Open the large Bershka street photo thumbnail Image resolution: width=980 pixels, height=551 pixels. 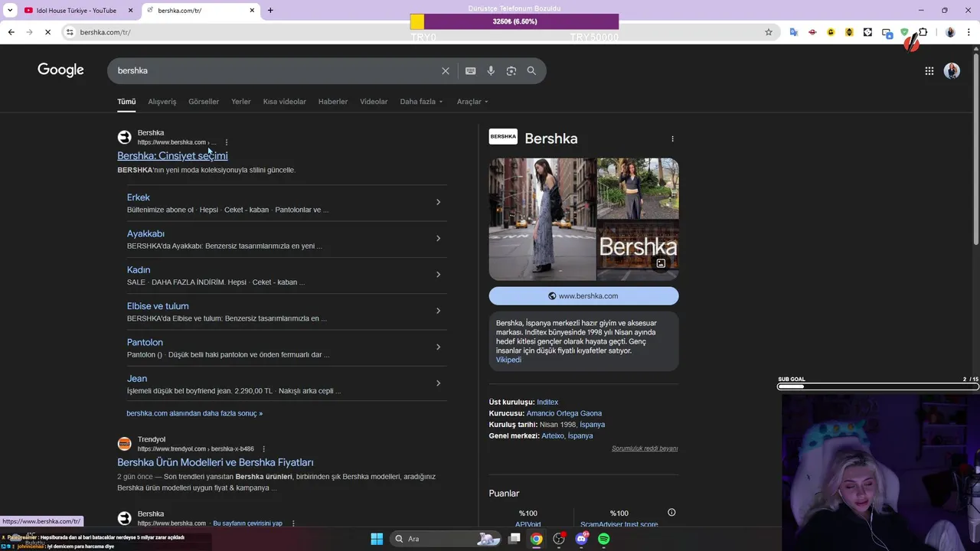(542, 219)
